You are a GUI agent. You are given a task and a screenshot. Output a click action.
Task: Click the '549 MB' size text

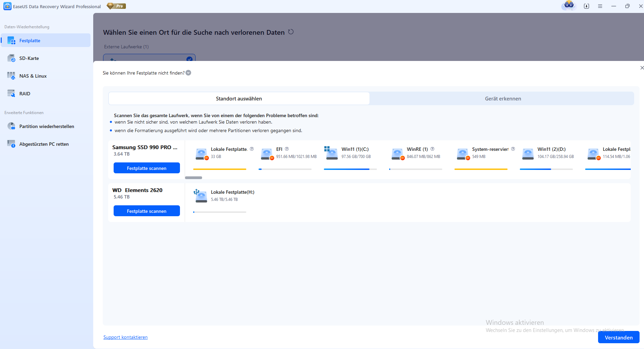pos(479,157)
